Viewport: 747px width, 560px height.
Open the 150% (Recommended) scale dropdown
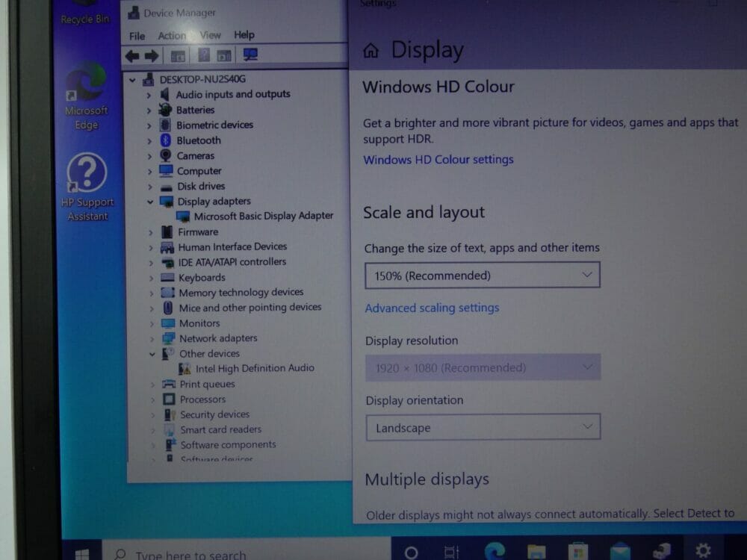tap(482, 276)
